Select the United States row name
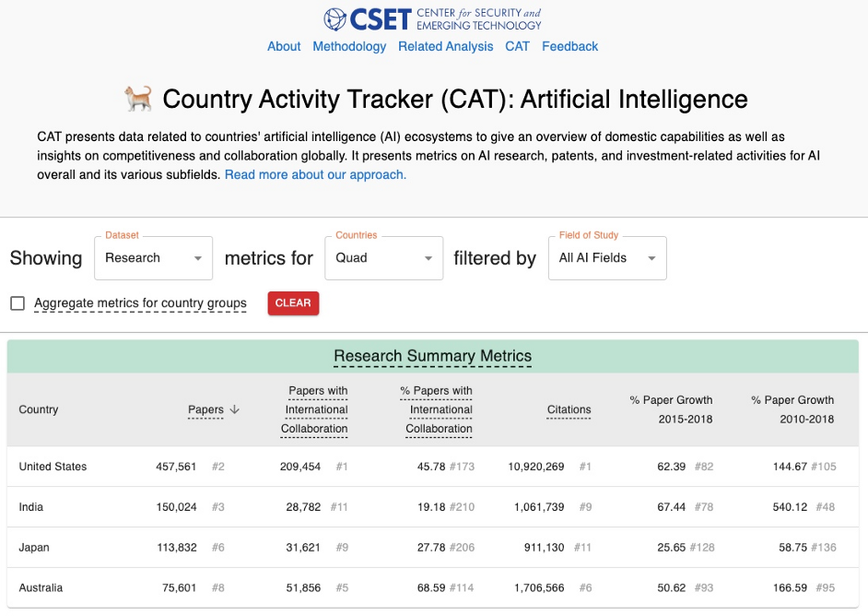Viewport: 868px width, 616px height. pos(53,467)
